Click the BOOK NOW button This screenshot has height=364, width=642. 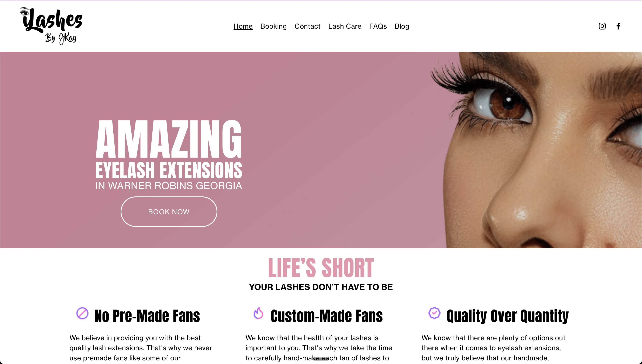pos(169,212)
